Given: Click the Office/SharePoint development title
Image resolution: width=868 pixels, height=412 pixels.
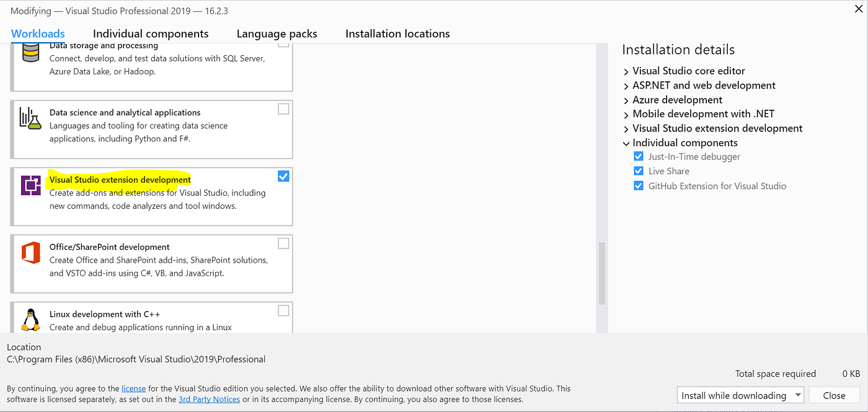Looking at the screenshot, I should point(110,247).
